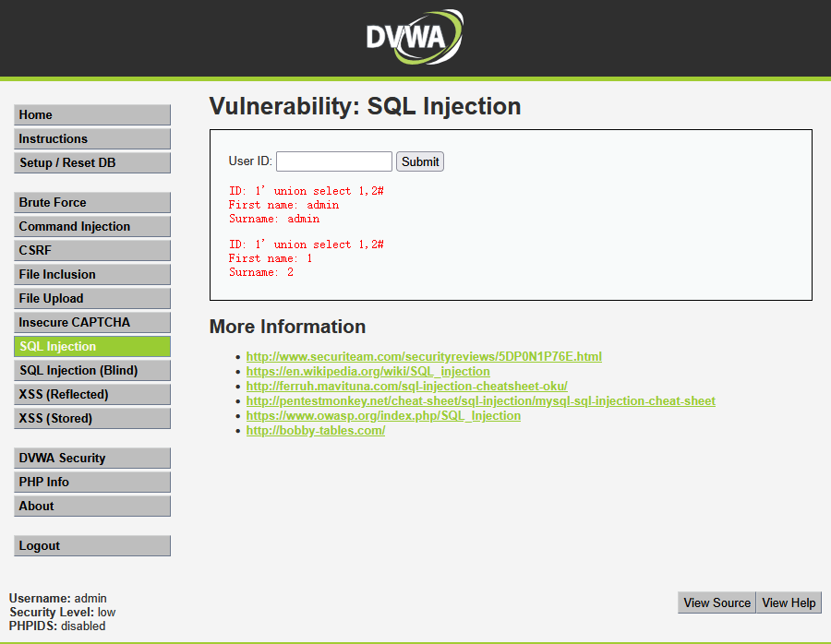Click the highlighted SQL Injection item

[x=92, y=346]
